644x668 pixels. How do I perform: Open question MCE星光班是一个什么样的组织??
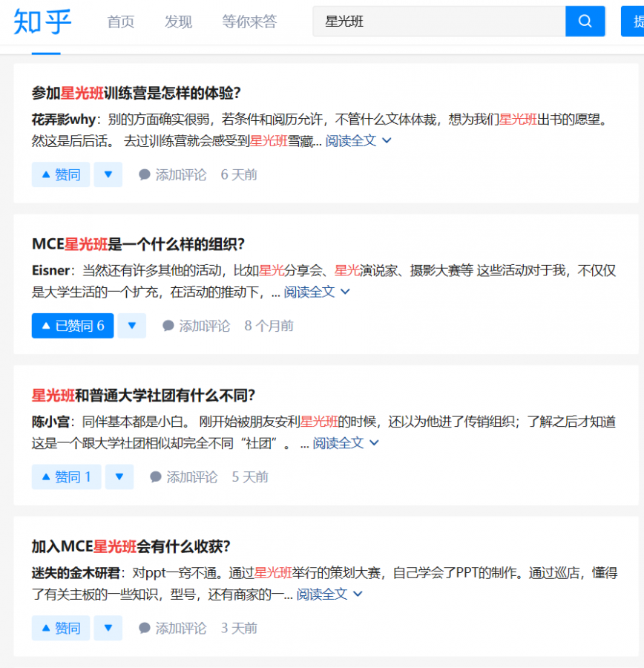(x=139, y=244)
